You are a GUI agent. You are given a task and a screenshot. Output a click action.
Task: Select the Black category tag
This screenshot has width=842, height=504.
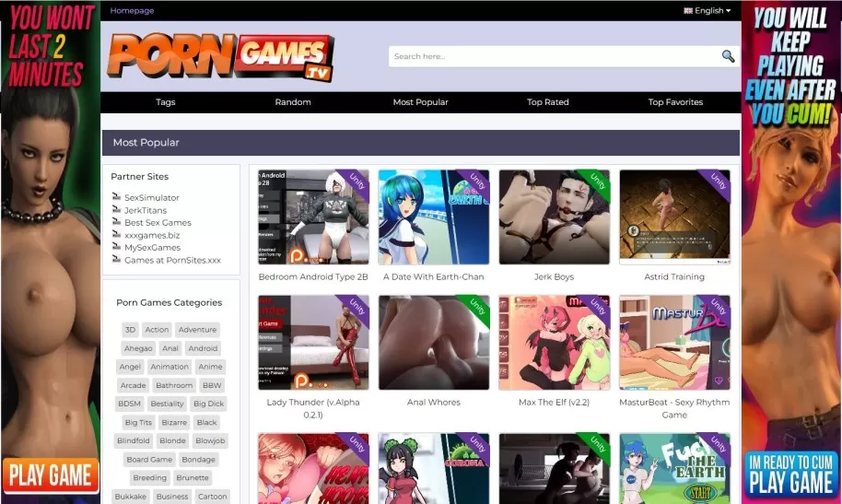click(206, 422)
